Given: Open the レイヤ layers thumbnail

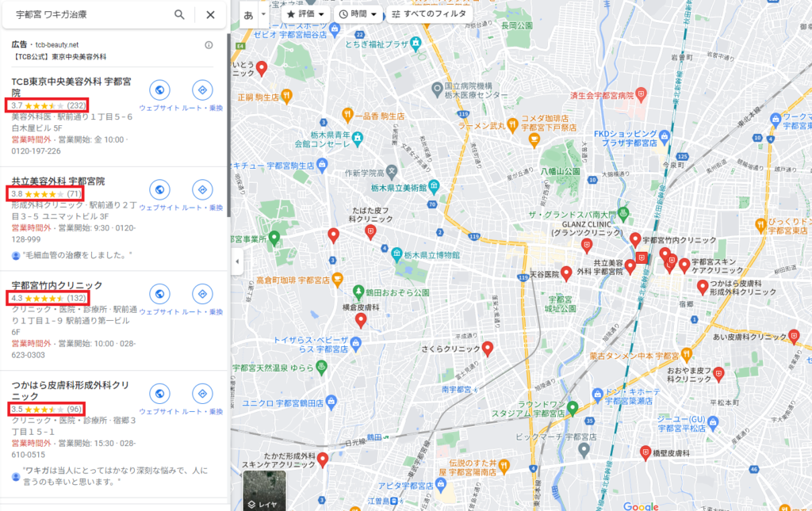Looking at the screenshot, I should 264,490.
